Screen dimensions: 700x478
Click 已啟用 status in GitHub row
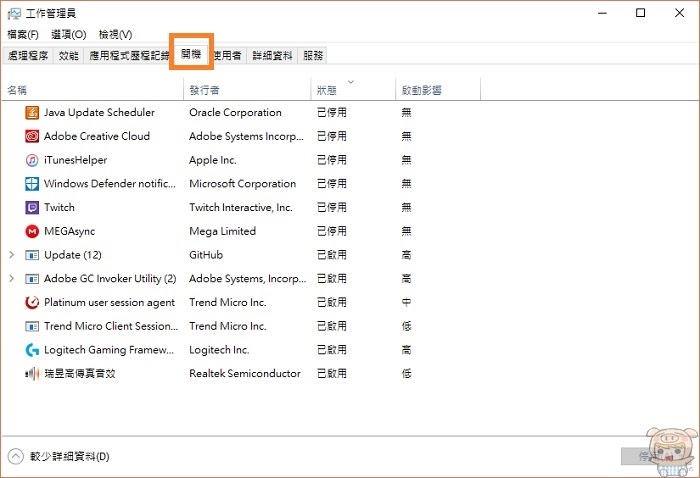(x=332, y=255)
